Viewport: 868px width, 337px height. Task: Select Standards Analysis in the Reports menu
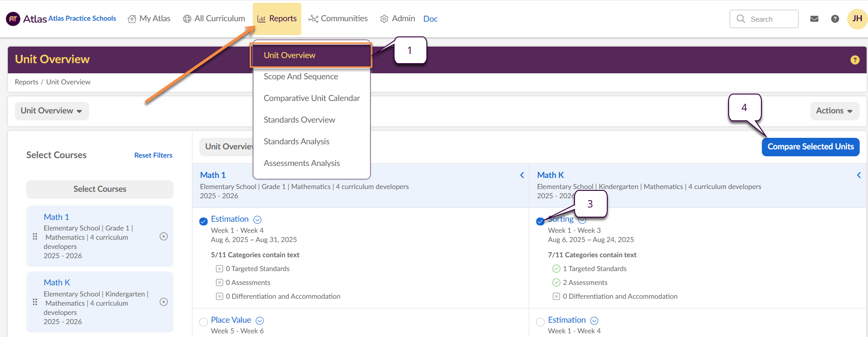296,142
